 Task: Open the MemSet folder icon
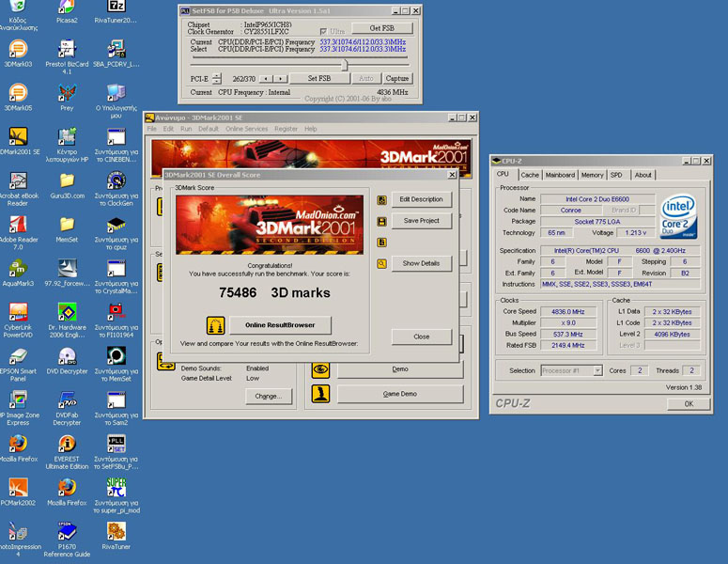tap(67, 224)
